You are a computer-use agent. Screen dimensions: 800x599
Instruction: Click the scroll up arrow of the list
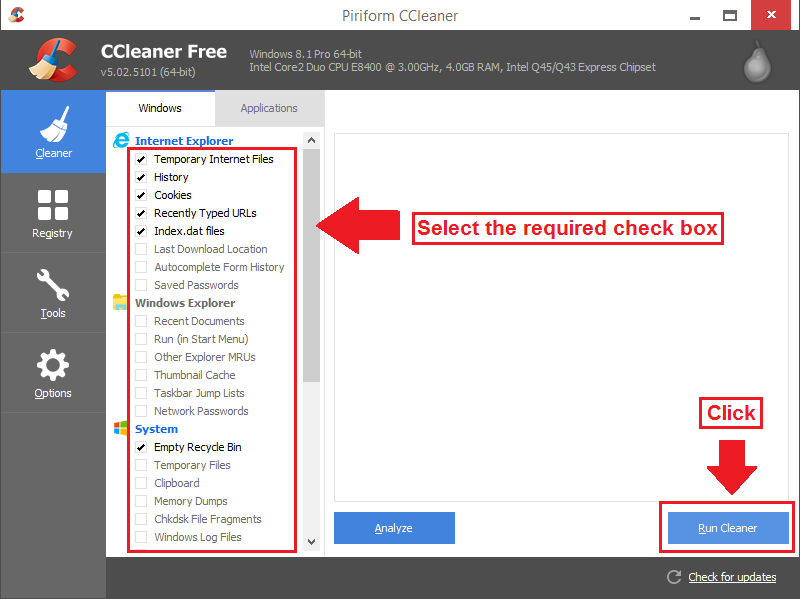click(312, 140)
